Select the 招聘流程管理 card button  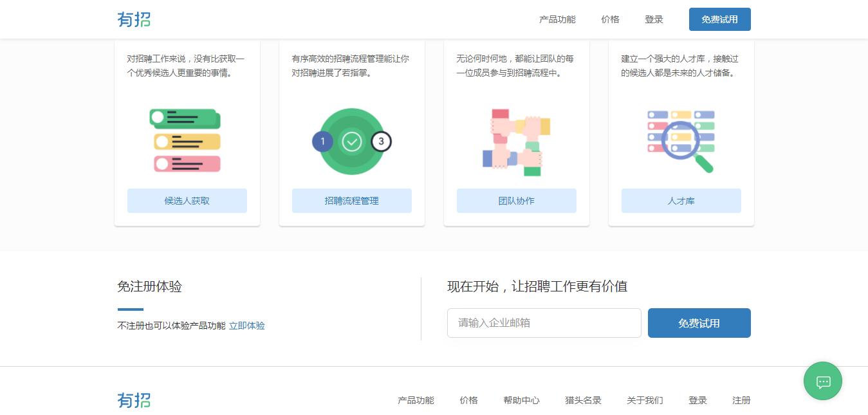(351, 200)
